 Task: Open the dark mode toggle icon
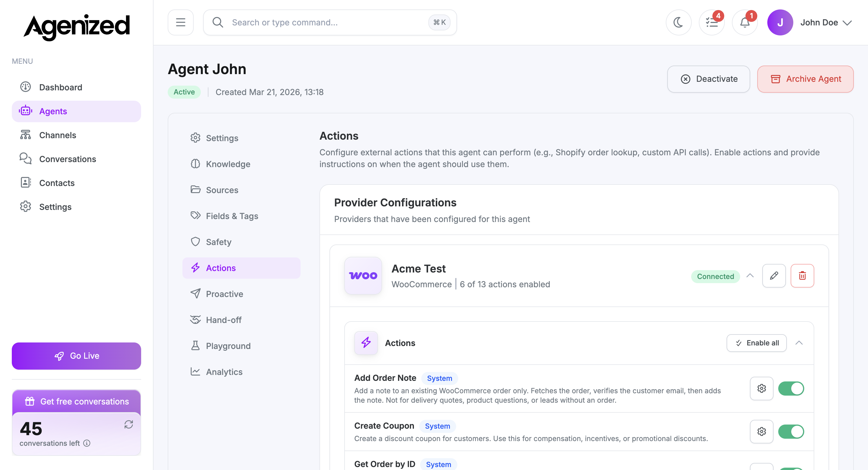678,22
